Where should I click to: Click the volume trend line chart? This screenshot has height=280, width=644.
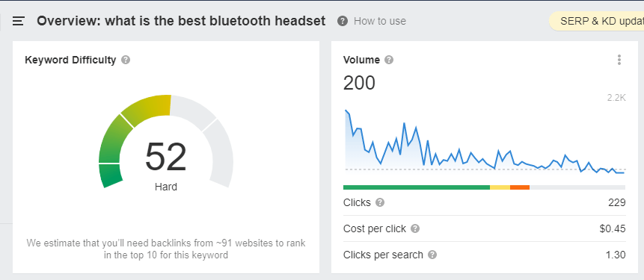click(x=485, y=141)
